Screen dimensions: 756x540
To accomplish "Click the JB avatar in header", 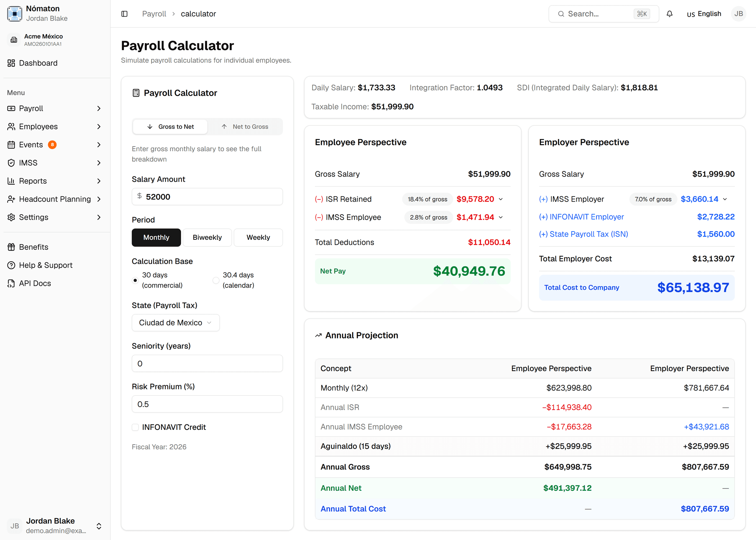I will click(x=739, y=14).
